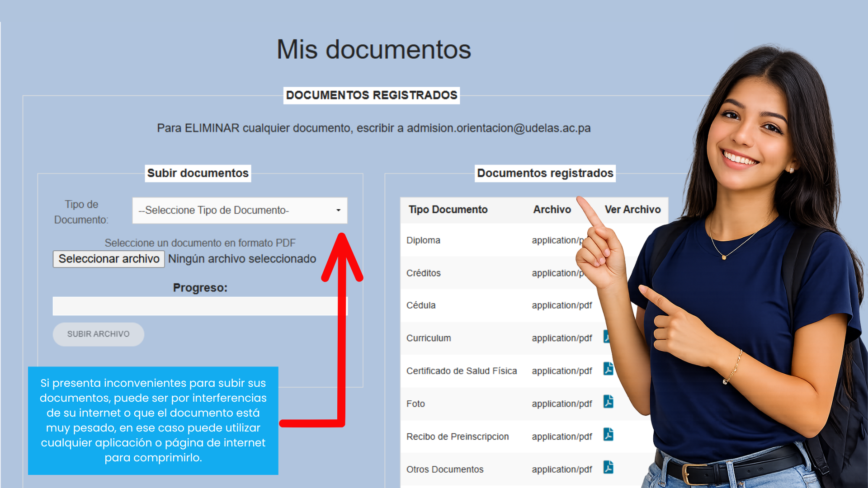The image size is (868, 488).
Task: Click the Mis documentos page title
Action: click(374, 49)
